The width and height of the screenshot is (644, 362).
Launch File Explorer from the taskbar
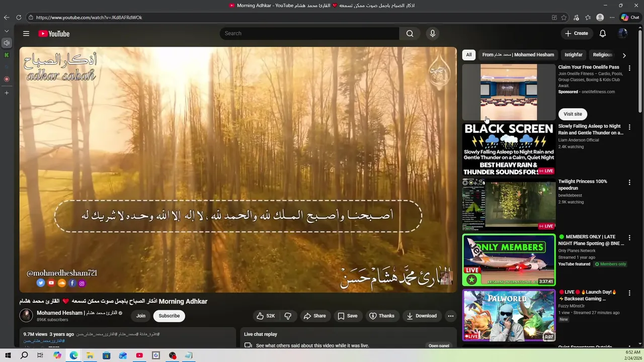(x=90, y=355)
